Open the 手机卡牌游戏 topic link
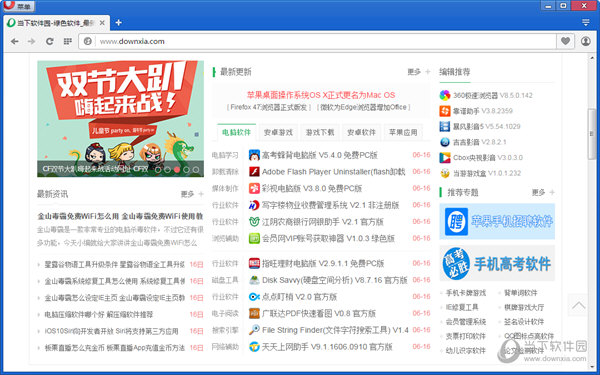Screen dimensions: 600x375 pyautogui.click(x=466, y=293)
